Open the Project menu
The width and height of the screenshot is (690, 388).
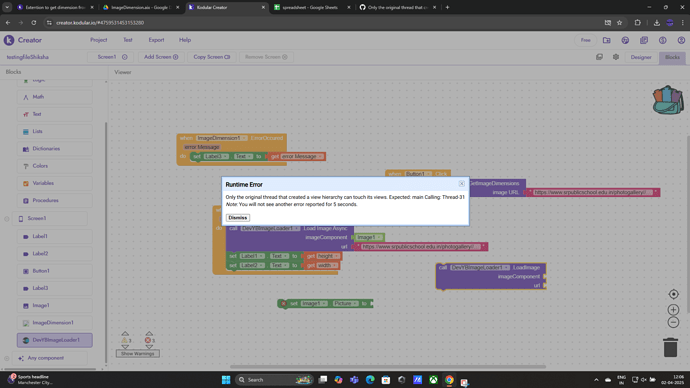pyautogui.click(x=99, y=40)
